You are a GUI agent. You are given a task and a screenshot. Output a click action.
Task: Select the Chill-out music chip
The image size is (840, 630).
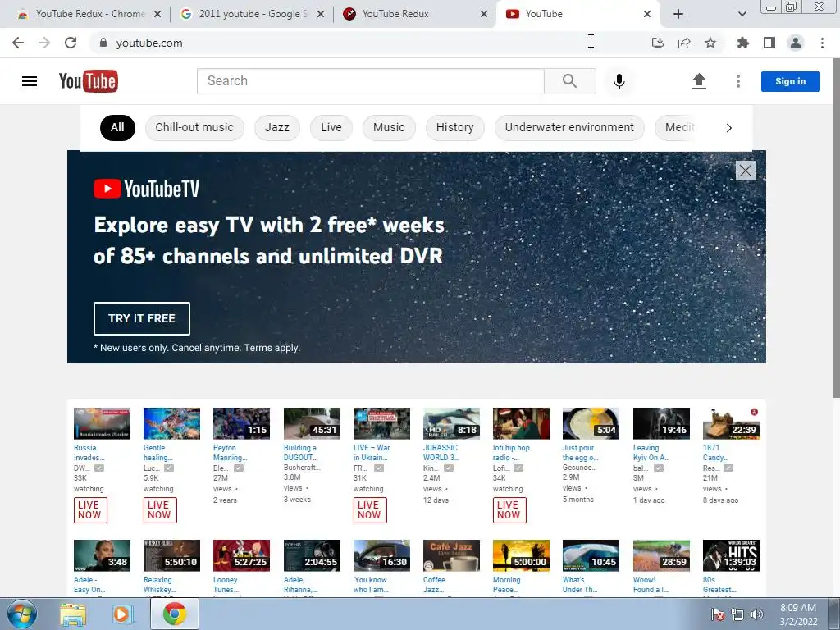point(194,127)
